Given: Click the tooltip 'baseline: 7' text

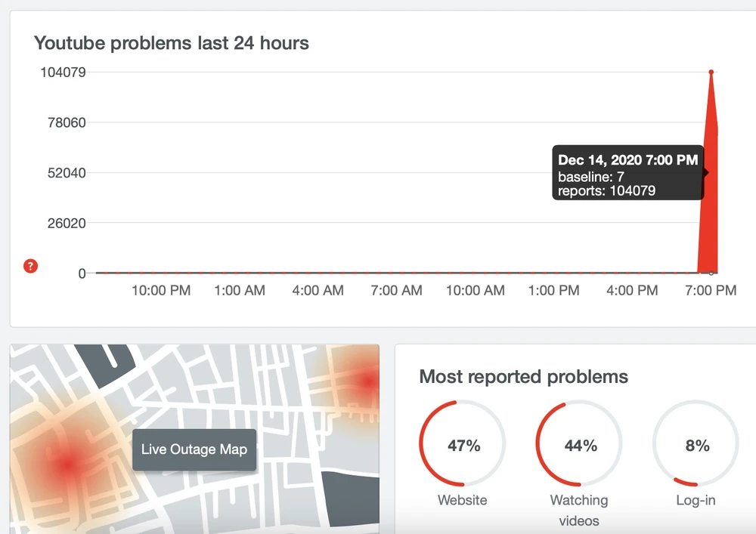Looking at the screenshot, I should [591, 177].
